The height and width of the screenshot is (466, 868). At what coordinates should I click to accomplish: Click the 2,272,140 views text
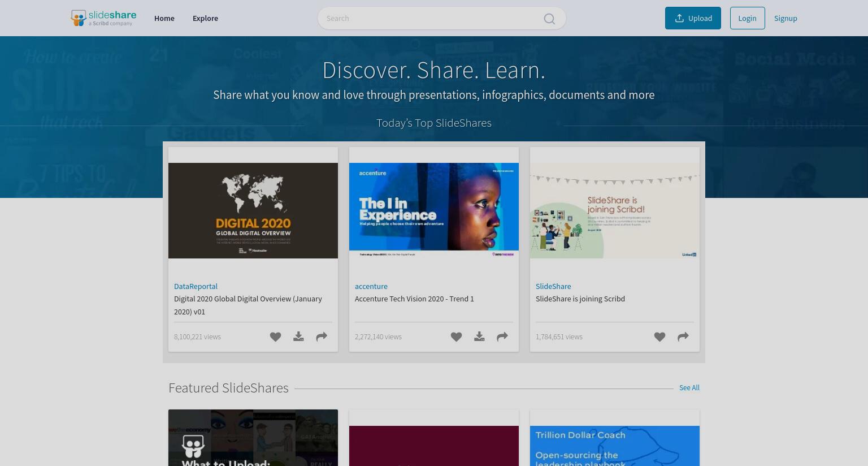[x=378, y=336]
